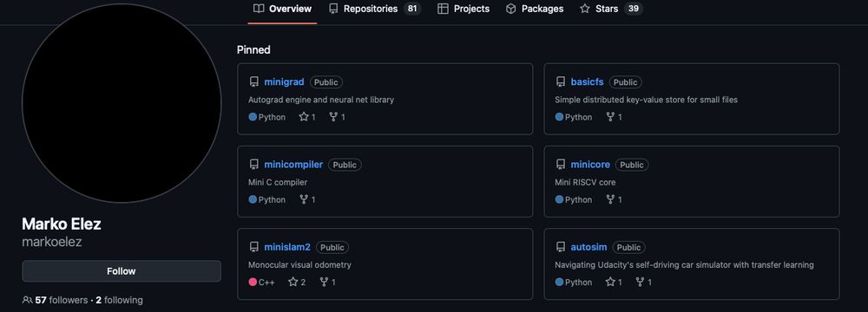Click the 'Navigating Udacity's self-driving car' description
868x312 pixels.
(x=684, y=264)
